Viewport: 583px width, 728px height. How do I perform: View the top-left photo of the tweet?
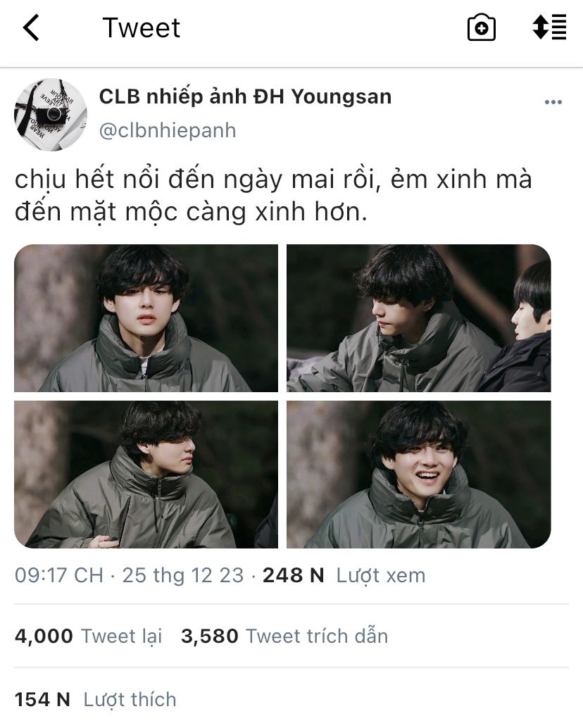146,318
